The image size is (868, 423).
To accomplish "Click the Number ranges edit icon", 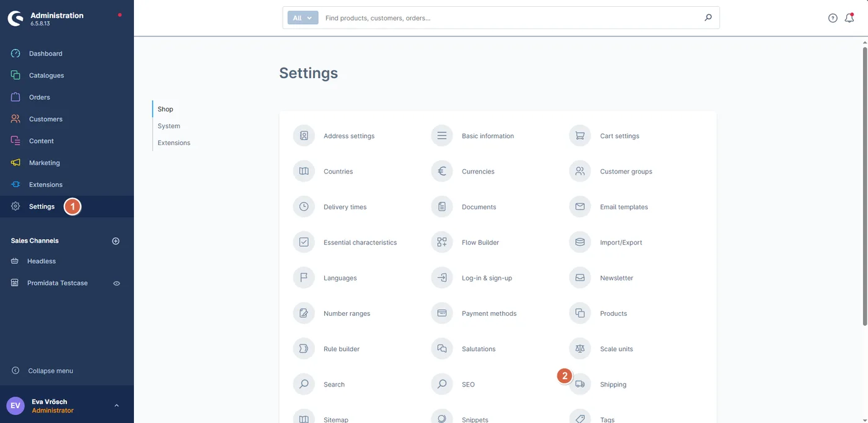I will [x=304, y=313].
